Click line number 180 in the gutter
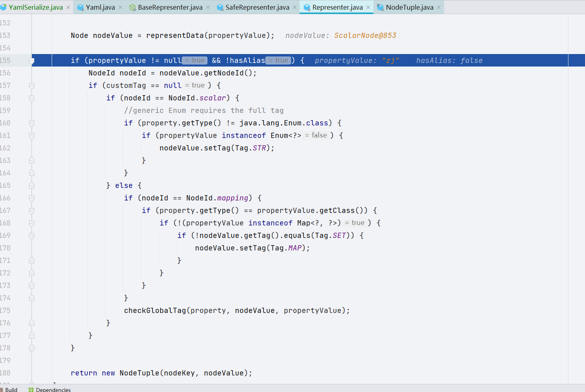The image size is (585, 392). click(6, 373)
